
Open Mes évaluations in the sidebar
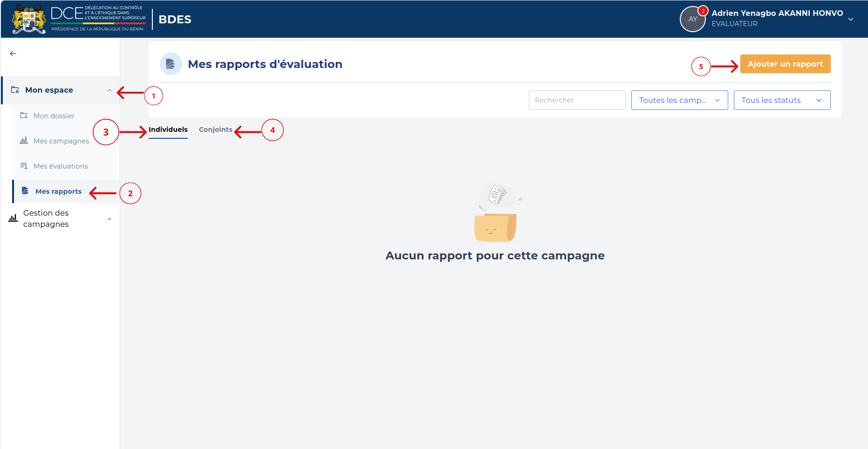(x=61, y=166)
